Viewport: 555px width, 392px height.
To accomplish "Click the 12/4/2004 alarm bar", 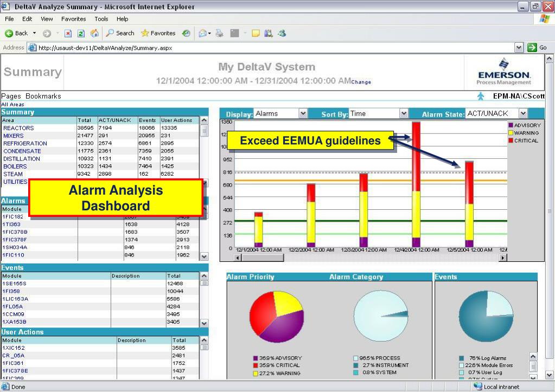I will coord(416,185).
